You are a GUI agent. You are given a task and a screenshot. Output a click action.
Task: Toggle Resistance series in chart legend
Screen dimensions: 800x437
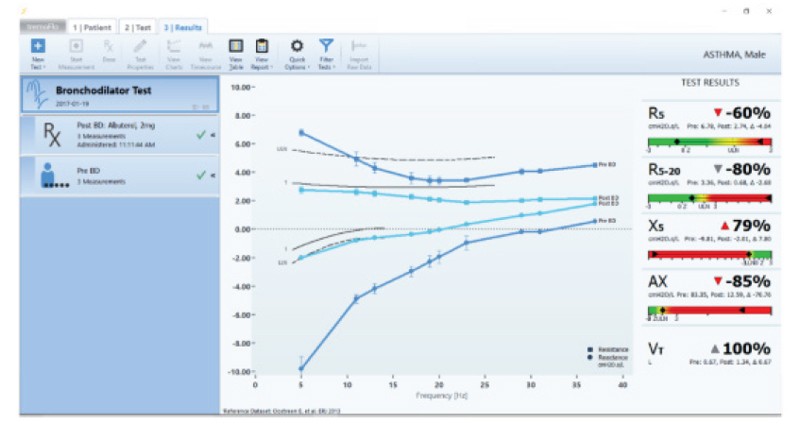click(609, 349)
